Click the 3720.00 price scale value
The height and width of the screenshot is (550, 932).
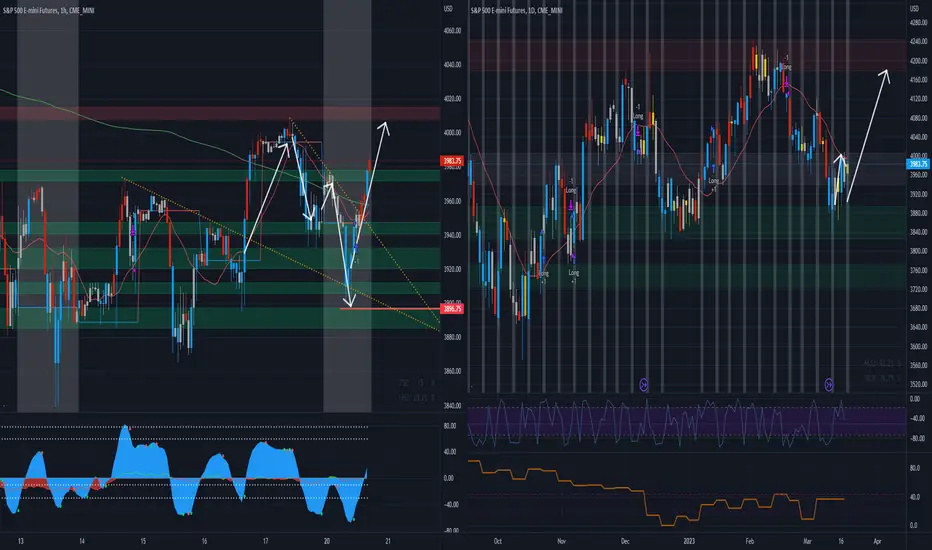coord(918,289)
